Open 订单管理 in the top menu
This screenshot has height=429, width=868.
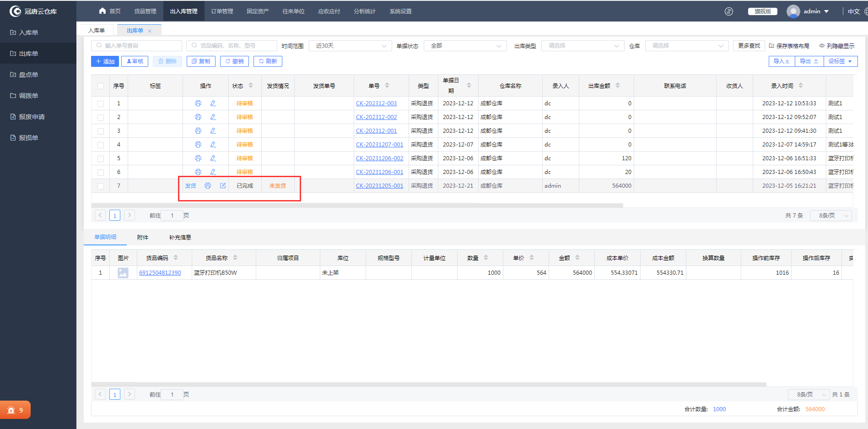[222, 11]
